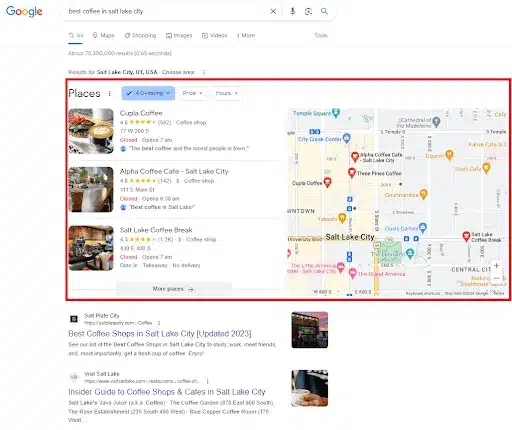Click the Temple Square map marker
Viewport: 512px width, 430px height.
(336, 113)
